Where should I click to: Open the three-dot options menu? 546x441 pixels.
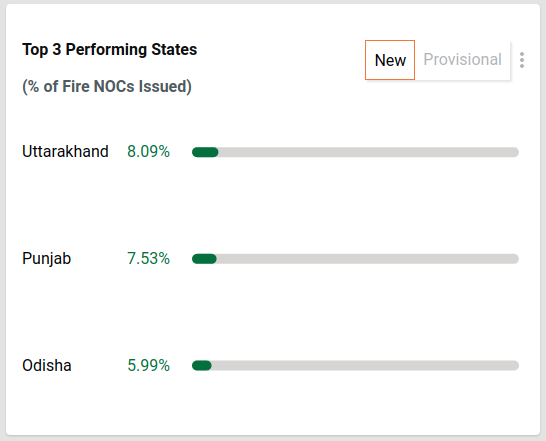pos(522,60)
